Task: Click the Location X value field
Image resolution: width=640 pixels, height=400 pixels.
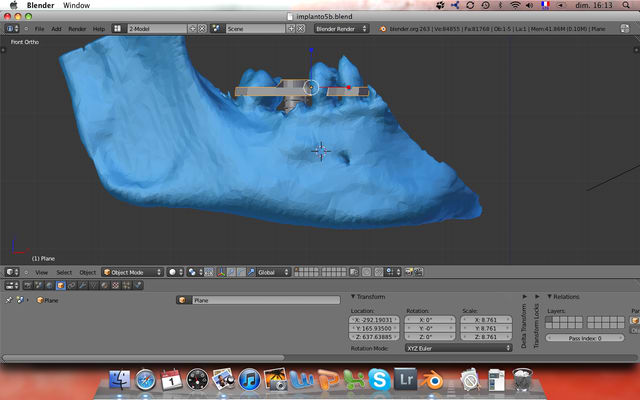Action: pos(374,320)
